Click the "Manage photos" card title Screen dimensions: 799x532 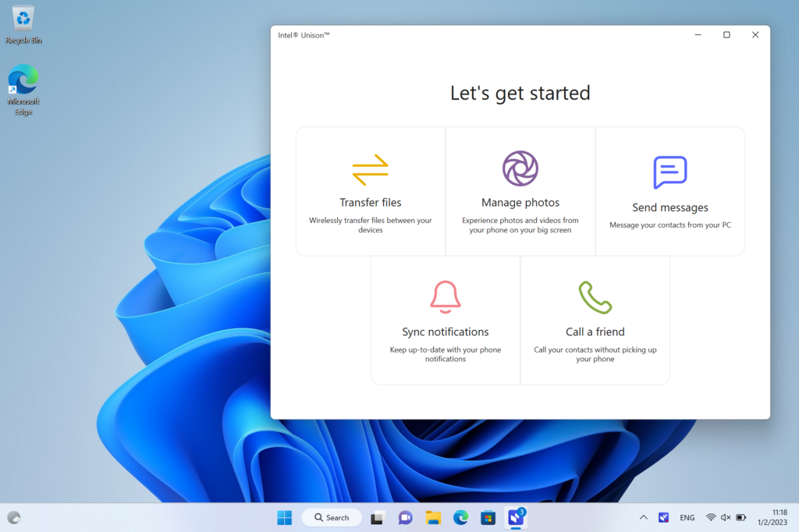(520, 202)
